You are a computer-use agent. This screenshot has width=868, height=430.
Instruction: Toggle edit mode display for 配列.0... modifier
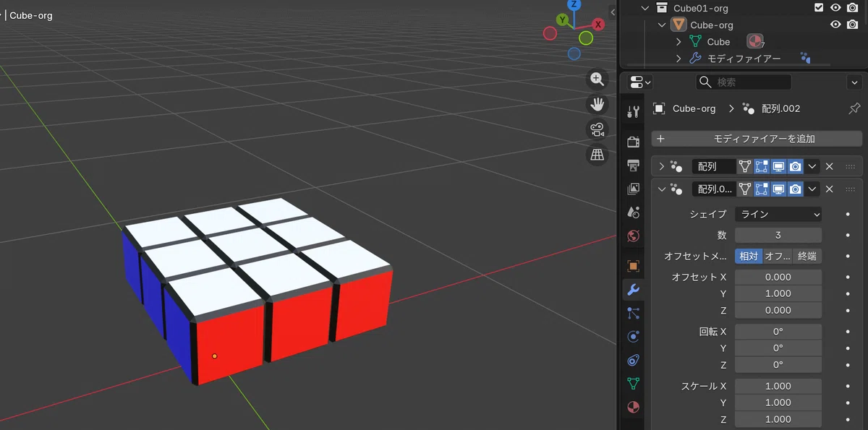[762, 189]
